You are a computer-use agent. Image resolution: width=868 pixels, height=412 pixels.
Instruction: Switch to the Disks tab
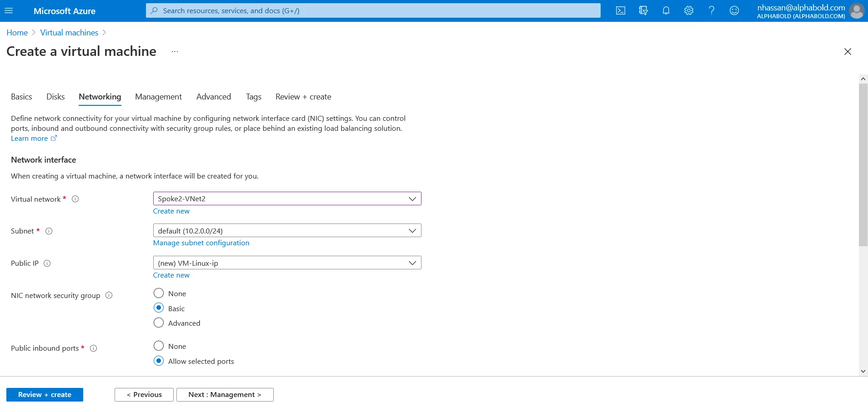(55, 97)
